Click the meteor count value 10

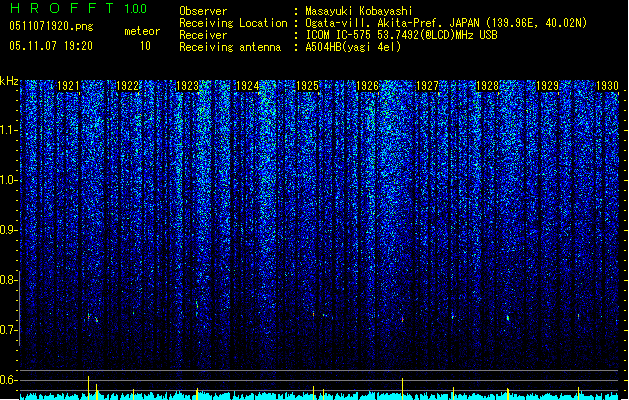(145, 46)
